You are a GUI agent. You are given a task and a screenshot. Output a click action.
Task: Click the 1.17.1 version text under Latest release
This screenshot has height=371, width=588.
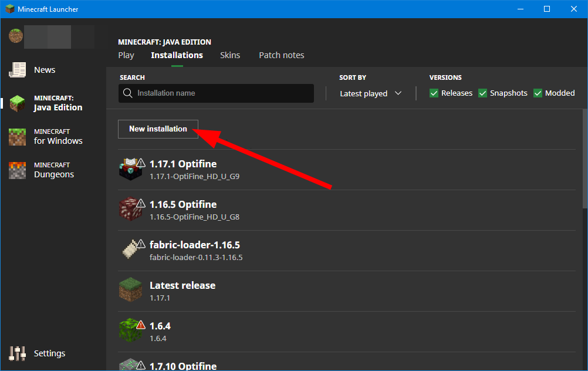[160, 298]
